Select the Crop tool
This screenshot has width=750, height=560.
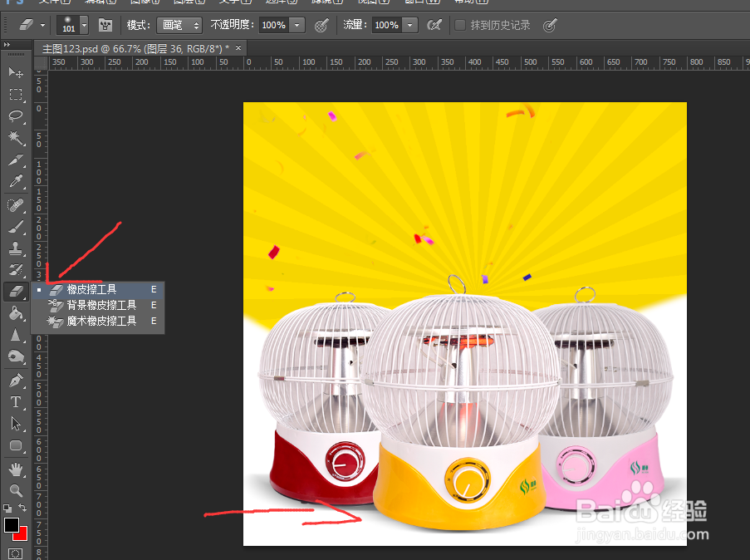[15, 160]
